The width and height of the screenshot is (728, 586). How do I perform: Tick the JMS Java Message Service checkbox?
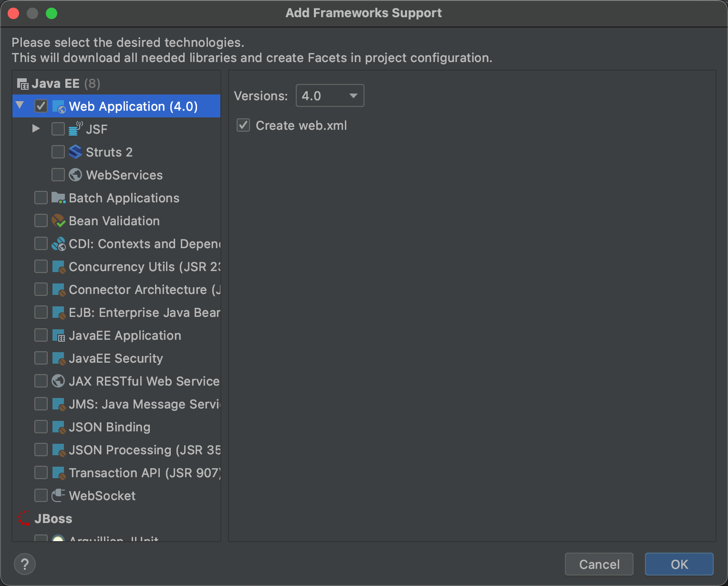41,404
